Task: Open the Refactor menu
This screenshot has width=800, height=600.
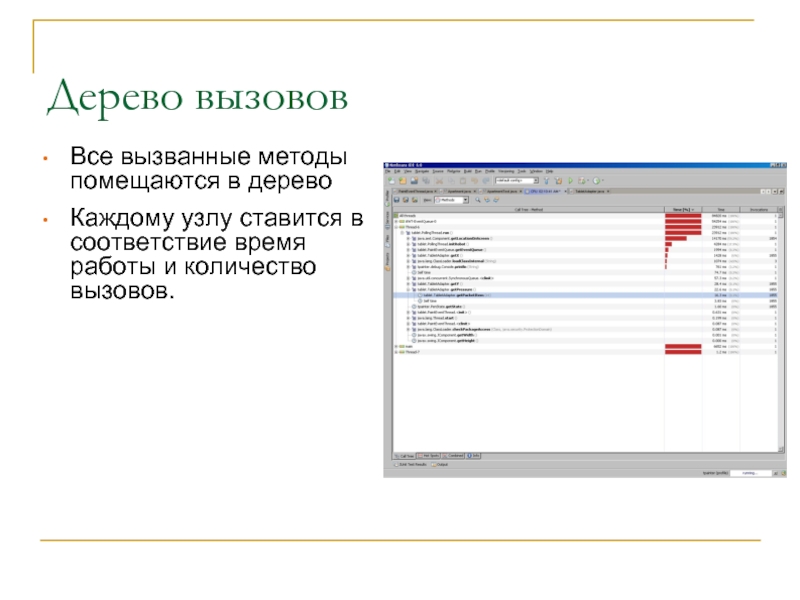Action: (454, 171)
